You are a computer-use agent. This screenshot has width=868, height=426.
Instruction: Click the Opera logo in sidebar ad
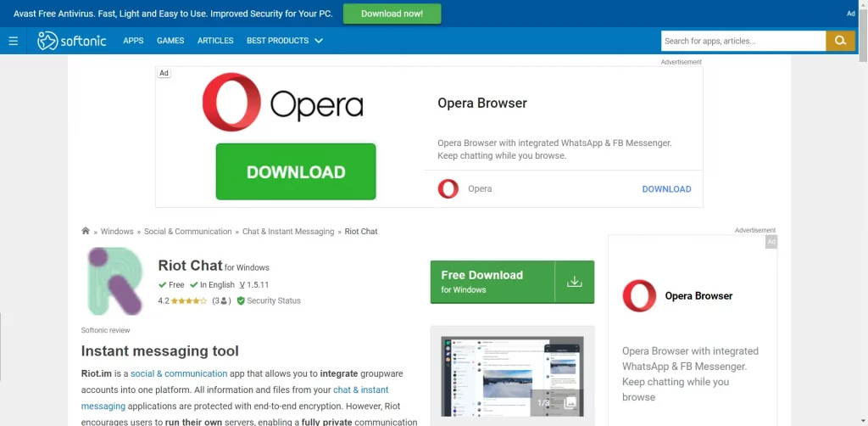[x=639, y=296]
